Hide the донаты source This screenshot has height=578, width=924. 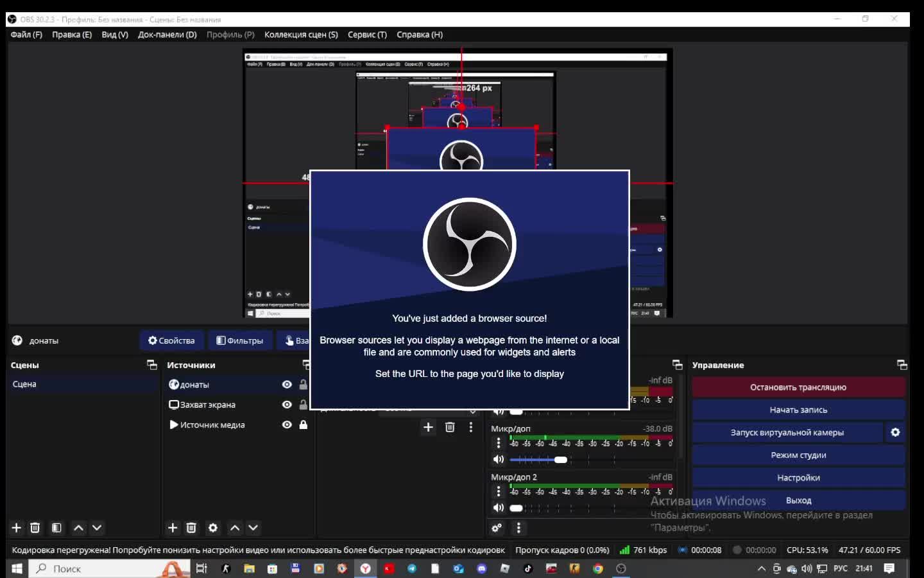tap(287, 385)
